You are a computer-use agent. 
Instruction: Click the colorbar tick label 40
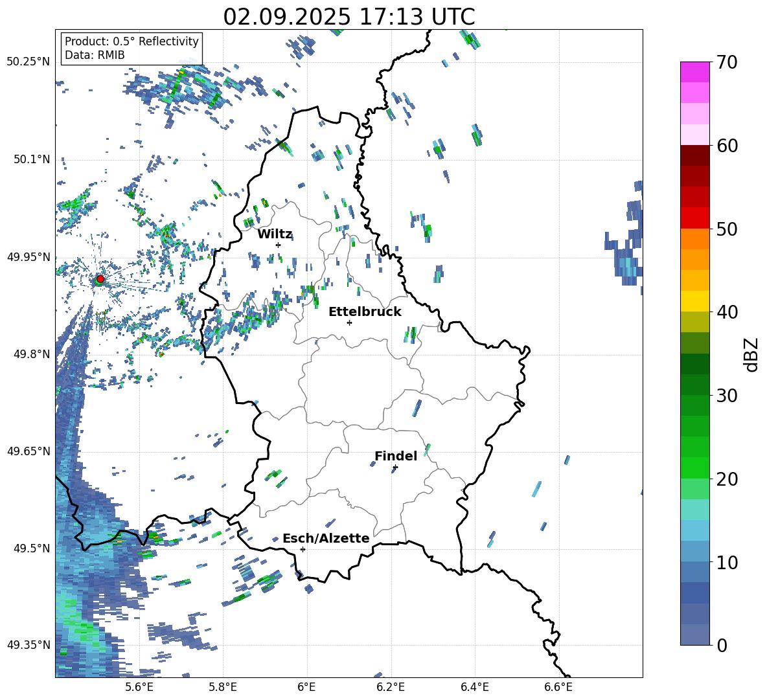tap(727, 312)
